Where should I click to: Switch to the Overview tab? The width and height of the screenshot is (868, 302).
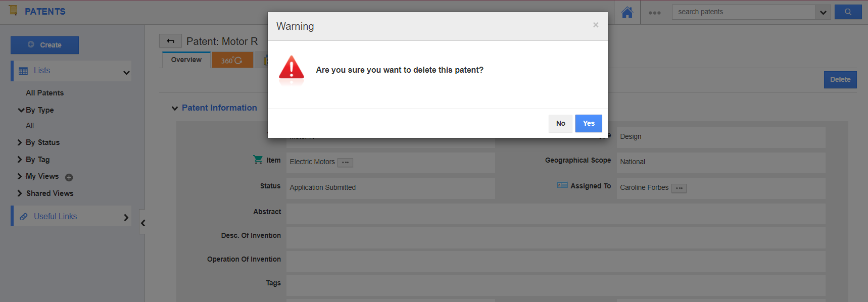point(186,60)
